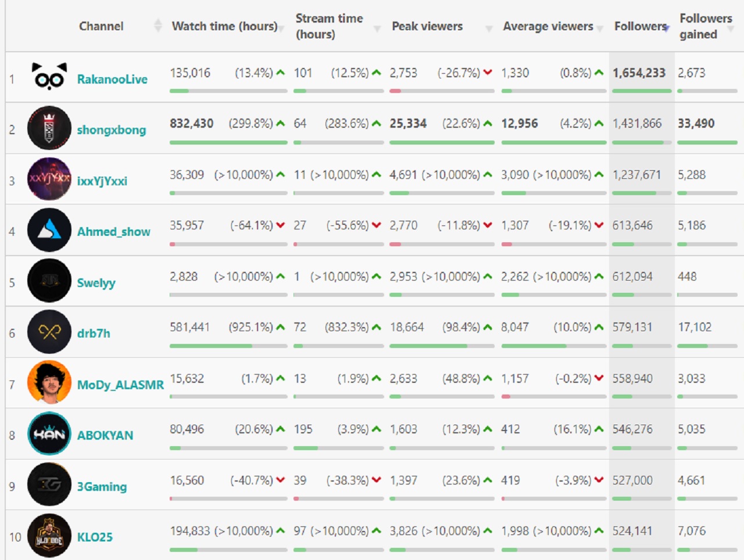Sort table by Stream time column
The width and height of the screenshot is (744, 560).
329,26
